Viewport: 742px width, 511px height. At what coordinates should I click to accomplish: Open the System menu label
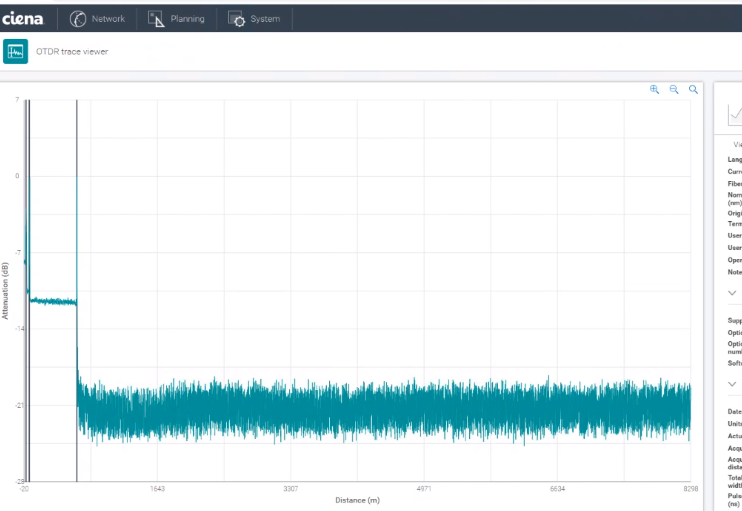click(265, 19)
